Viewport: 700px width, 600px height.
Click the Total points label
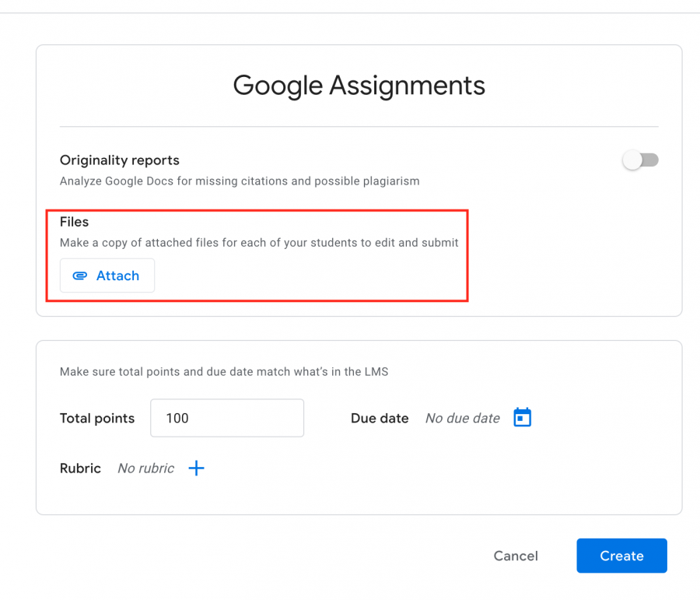coord(97,418)
